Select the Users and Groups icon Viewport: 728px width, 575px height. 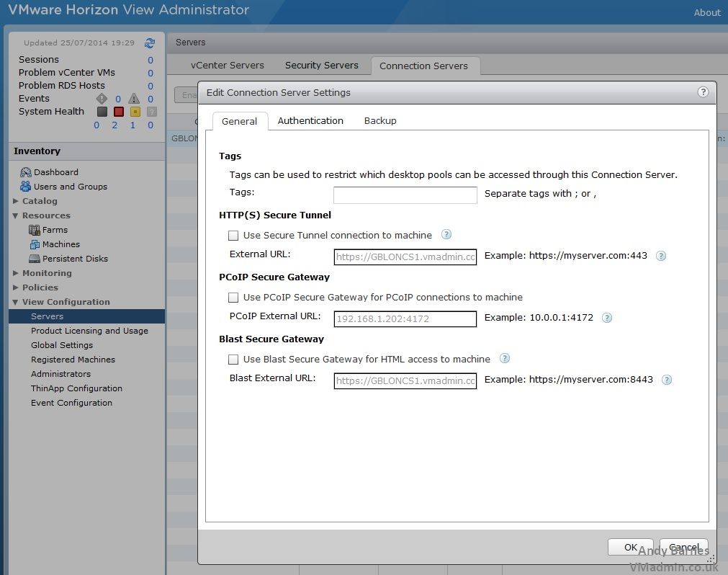tap(25, 187)
